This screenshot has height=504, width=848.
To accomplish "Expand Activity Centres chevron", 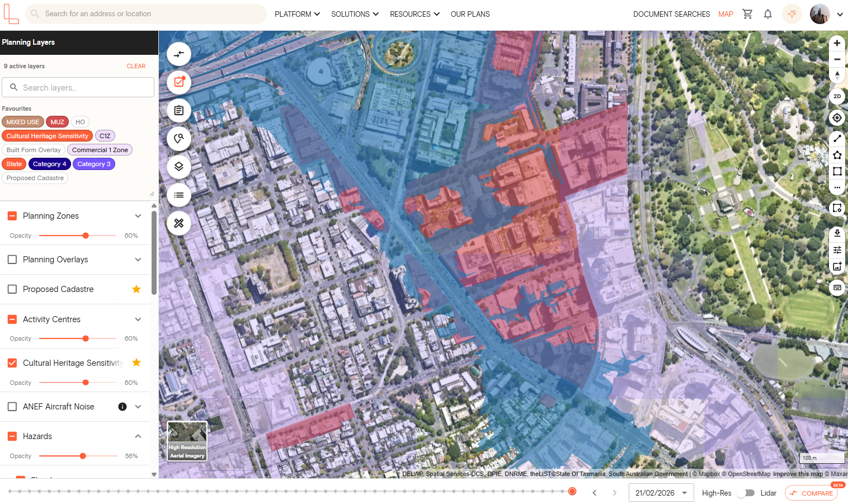I will tap(138, 319).
